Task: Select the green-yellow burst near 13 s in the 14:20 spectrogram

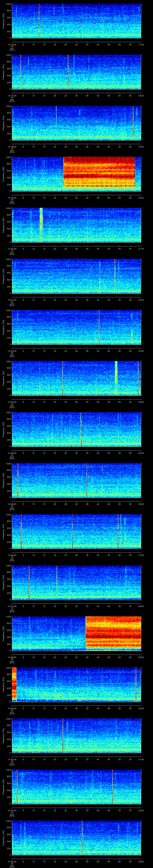Action: tap(41, 225)
